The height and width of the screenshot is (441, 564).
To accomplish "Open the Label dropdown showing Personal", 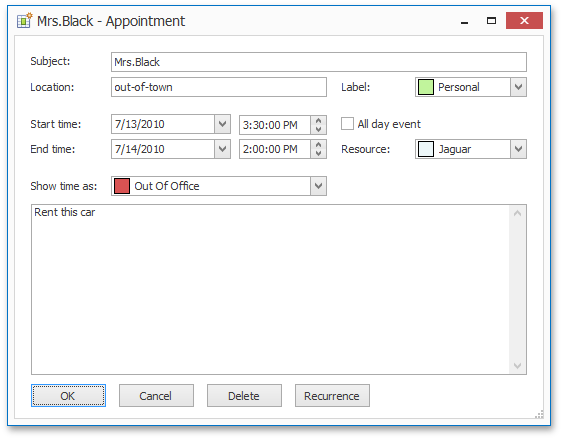I will click(518, 87).
